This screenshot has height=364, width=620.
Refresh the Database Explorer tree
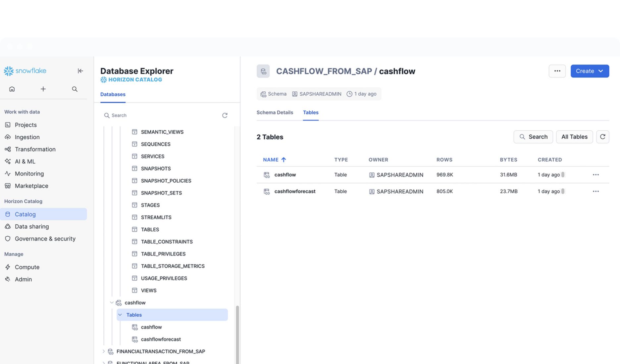[225, 115]
